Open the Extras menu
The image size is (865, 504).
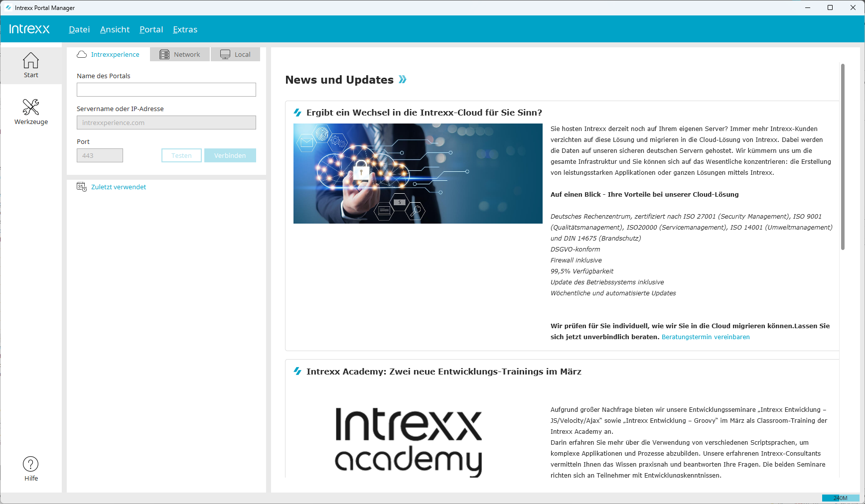tap(185, 29)
